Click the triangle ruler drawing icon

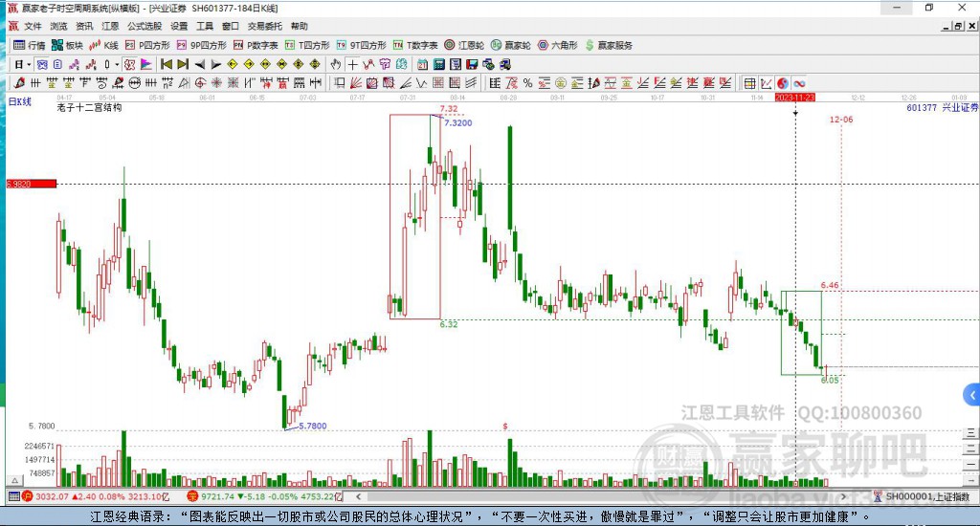[184, 83]
